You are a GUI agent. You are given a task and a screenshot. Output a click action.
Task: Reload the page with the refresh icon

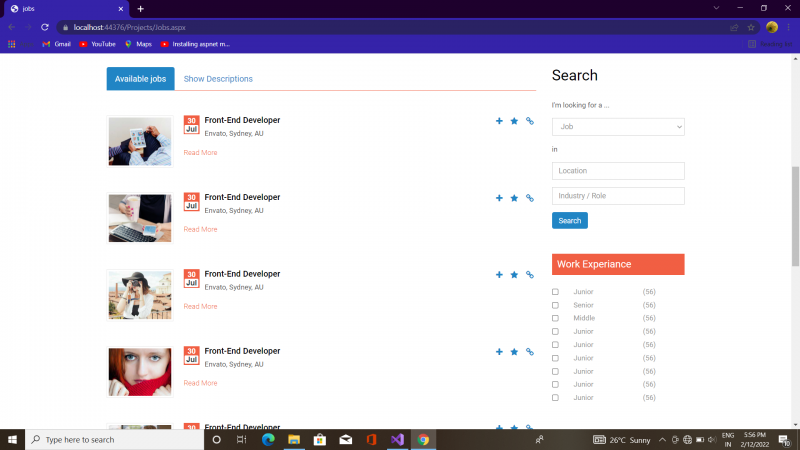[45, 27]
